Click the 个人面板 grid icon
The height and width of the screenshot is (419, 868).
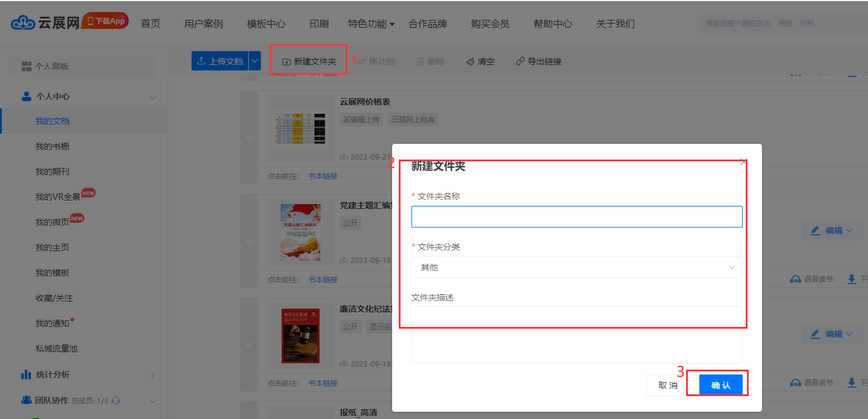point(27,66)
